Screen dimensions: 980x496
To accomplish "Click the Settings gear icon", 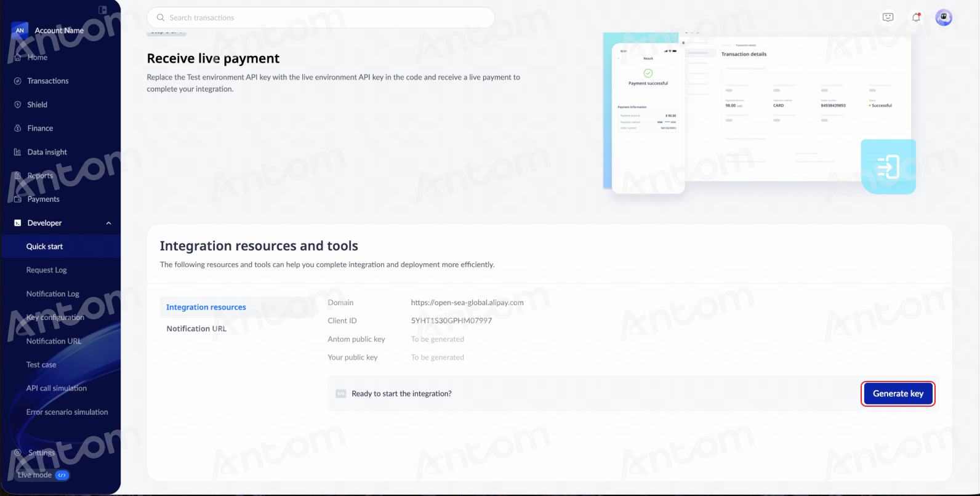I will 18,453.
